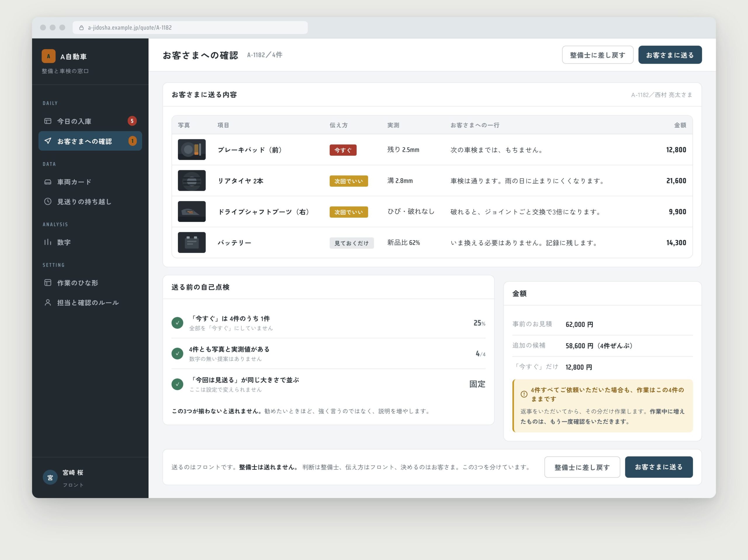Click the person icon for 担当と確認のルール
The image size is (748, 560).
[x=48, y=302]
